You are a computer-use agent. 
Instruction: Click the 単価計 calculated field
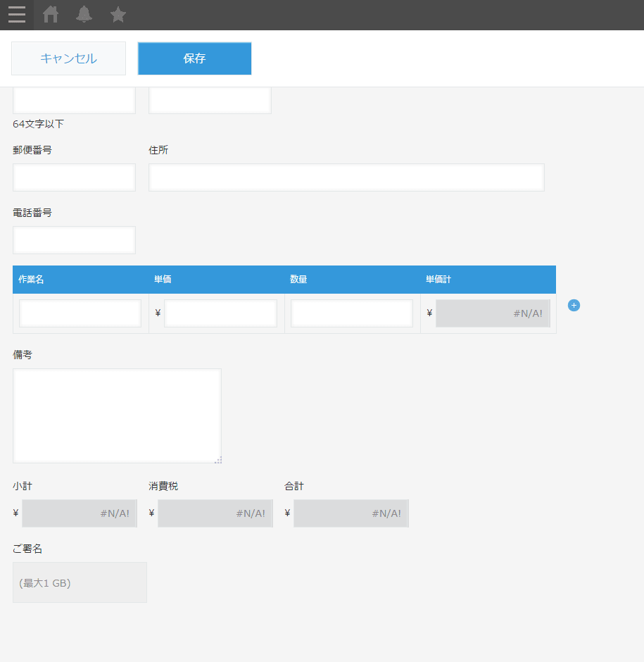pyautogui.click(x=493, y=313)
